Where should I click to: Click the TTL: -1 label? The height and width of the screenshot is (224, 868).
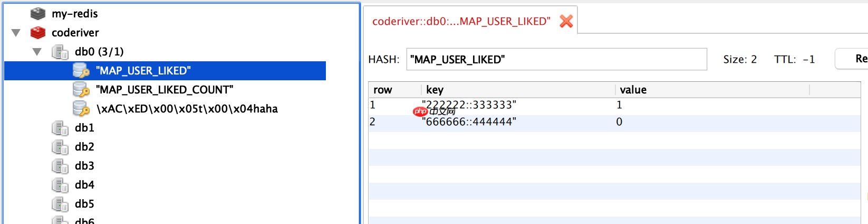pyautogui.click(x=794, y=59)
